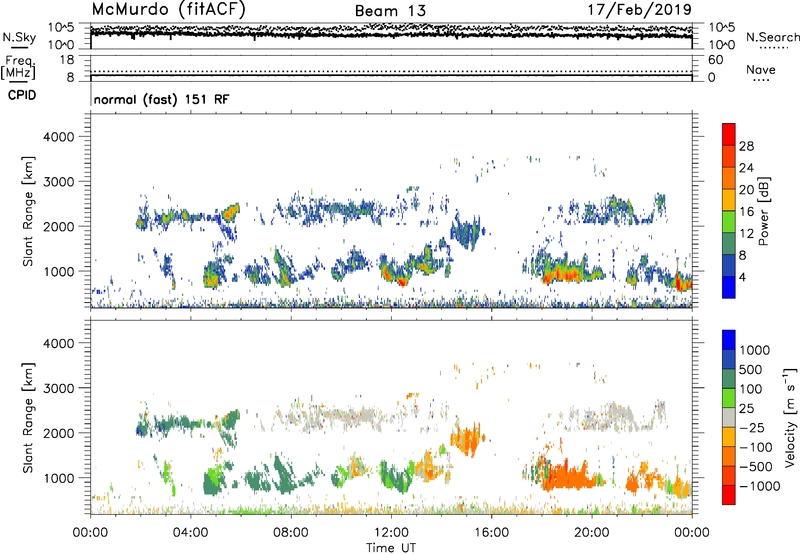Click the "2000" tick of the velocity panel
This screenshot has height=554, width=800.
pos(59,433)
